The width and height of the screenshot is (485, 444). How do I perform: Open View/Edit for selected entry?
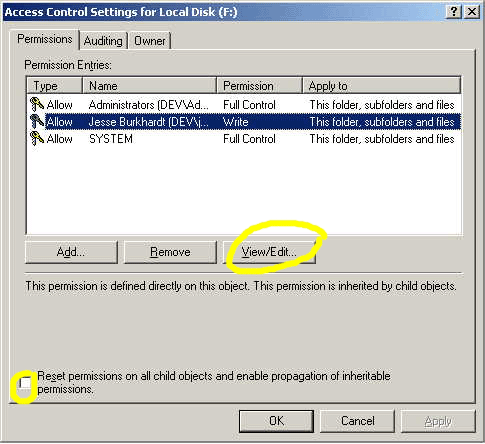[269, 252]
